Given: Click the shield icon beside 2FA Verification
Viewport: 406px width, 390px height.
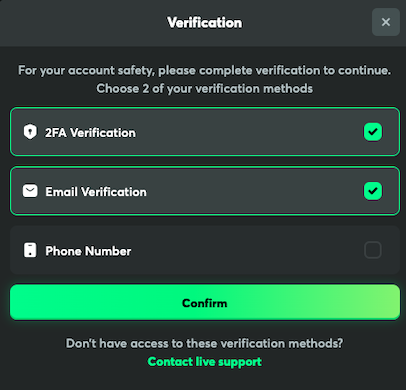Looking at the screenshot, I should (x=30, y=132).
